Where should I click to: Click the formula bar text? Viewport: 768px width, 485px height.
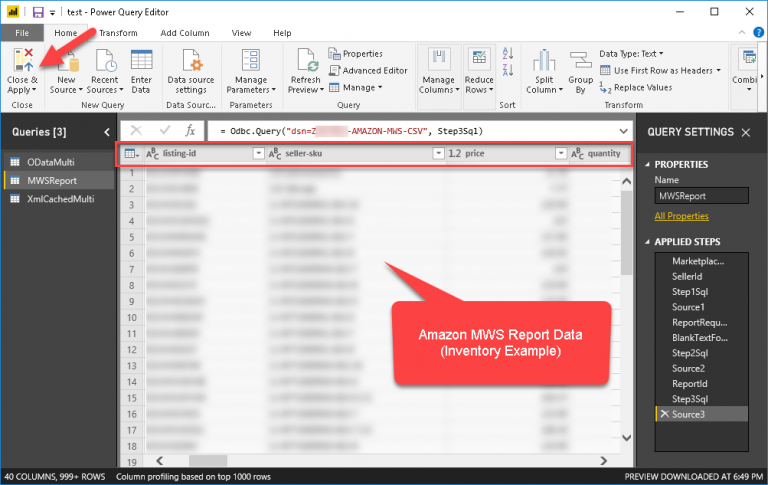click(351, 131)
